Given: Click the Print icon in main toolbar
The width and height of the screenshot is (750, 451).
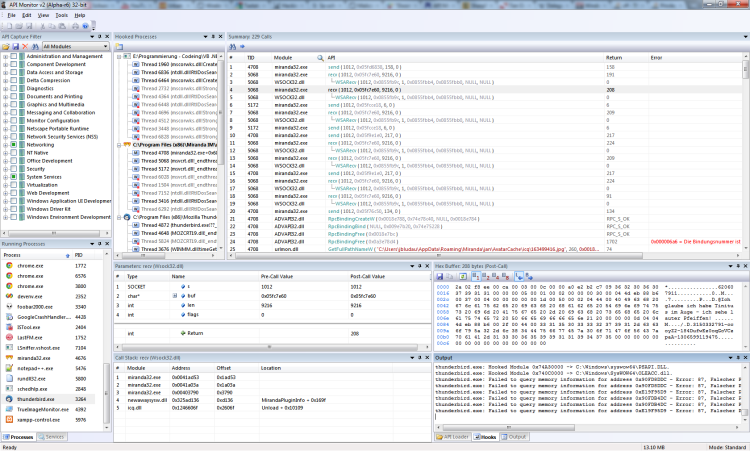Looking at the screenshot, I should (x=75, y=26).
